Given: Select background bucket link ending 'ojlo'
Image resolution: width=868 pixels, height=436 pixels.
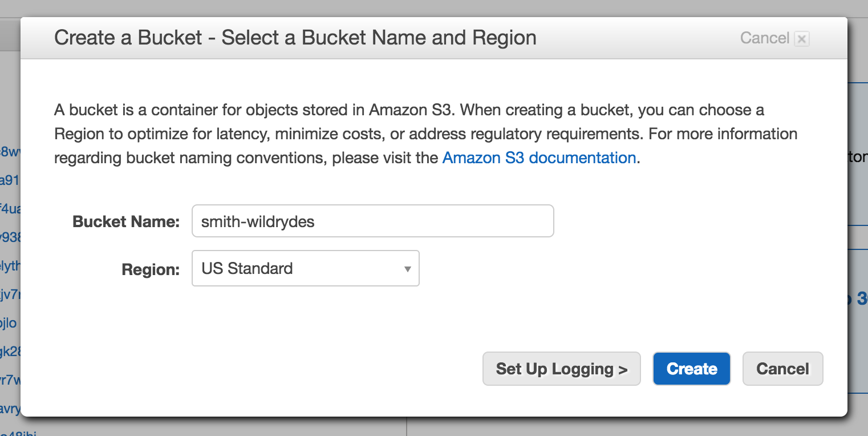Looking at the screenshot, I should pyautogui.click(x=9, y=323).
